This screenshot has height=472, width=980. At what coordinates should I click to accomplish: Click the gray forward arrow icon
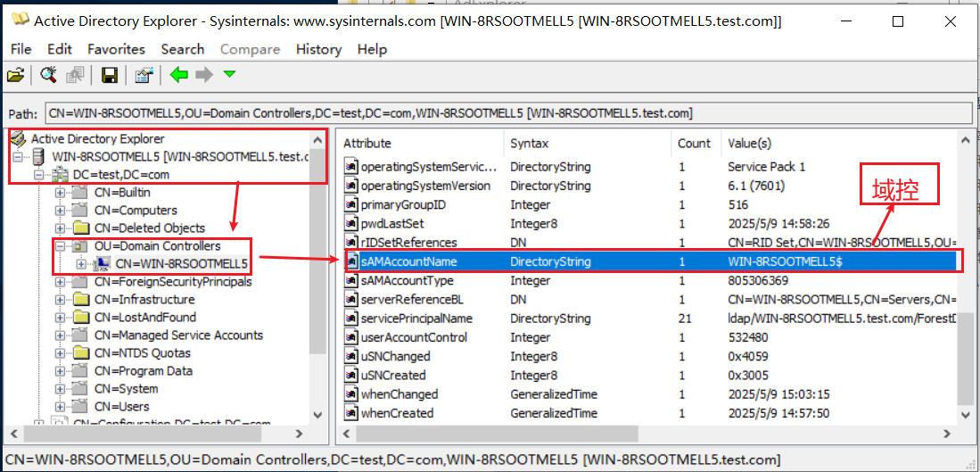(x=203, y=75)
